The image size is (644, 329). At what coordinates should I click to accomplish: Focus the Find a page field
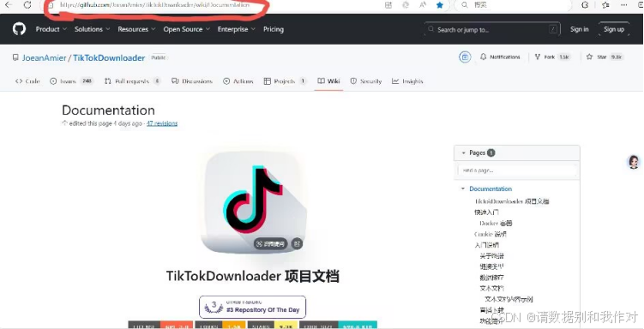(x=517, y=170)
